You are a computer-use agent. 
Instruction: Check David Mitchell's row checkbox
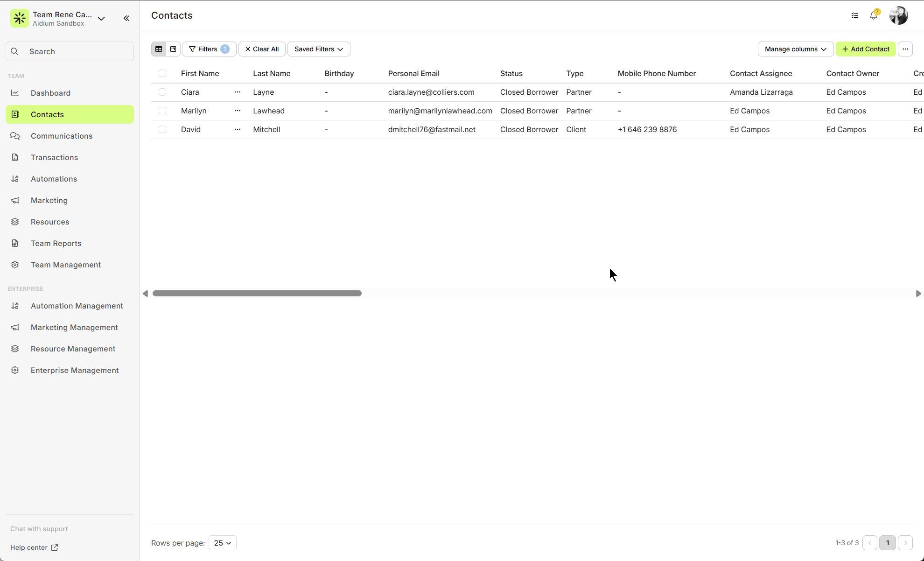[162, 129]
